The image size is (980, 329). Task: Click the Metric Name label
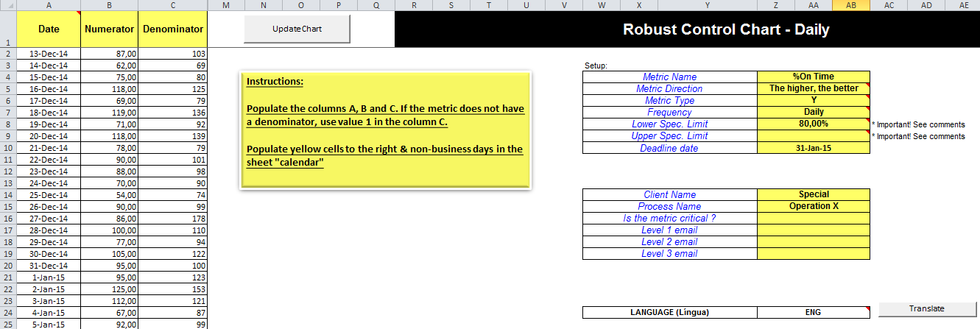click(669, 77)
